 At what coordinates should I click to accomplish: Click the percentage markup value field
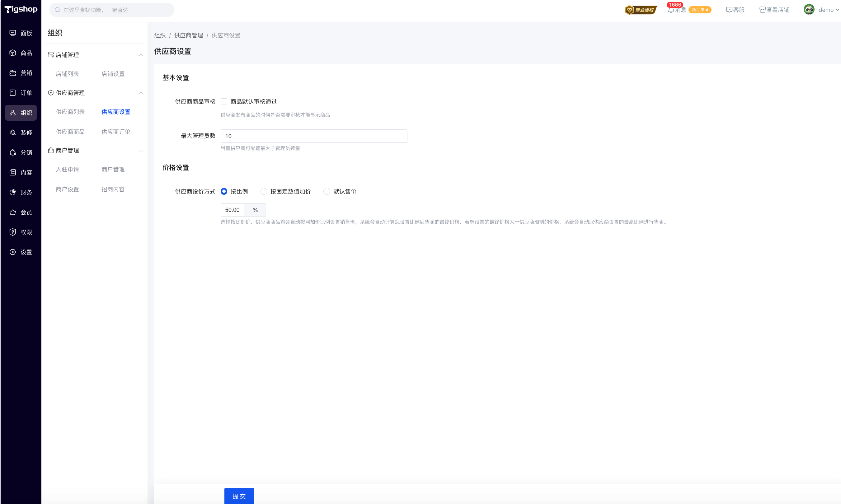coord(233,210)
